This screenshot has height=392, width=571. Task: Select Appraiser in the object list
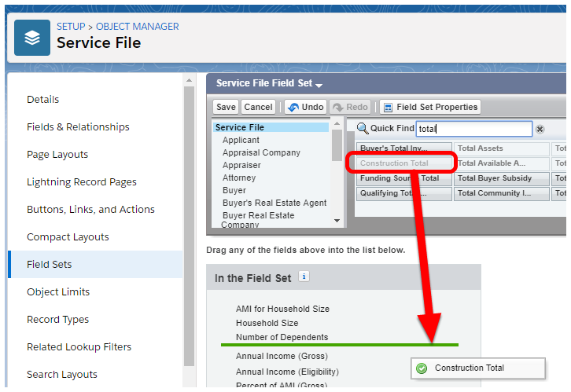[x=241, y=165]
